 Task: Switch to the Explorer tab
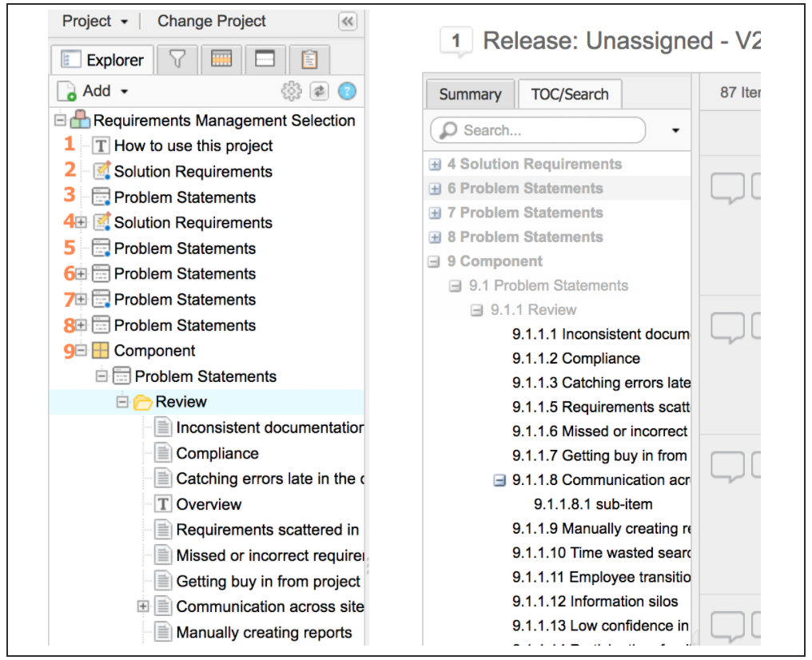[102, 60]
